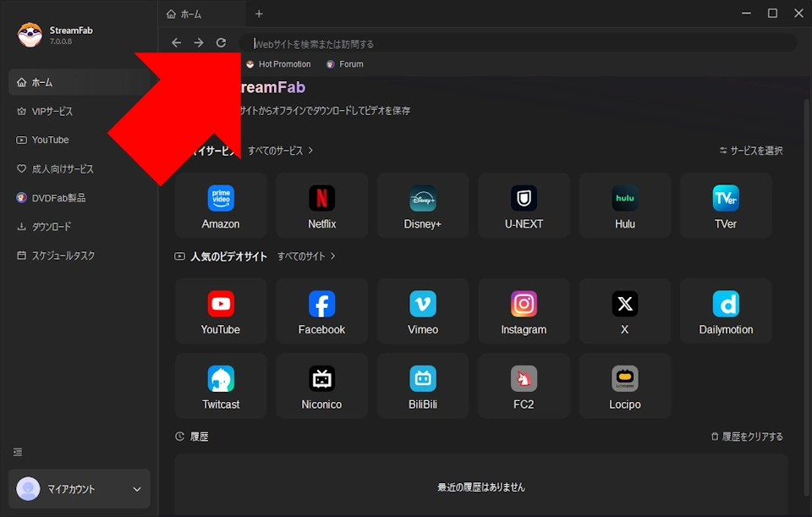This screenshot has width=812, height=517.
Task: Open the Niconico video site
Action: coord(321,386)
